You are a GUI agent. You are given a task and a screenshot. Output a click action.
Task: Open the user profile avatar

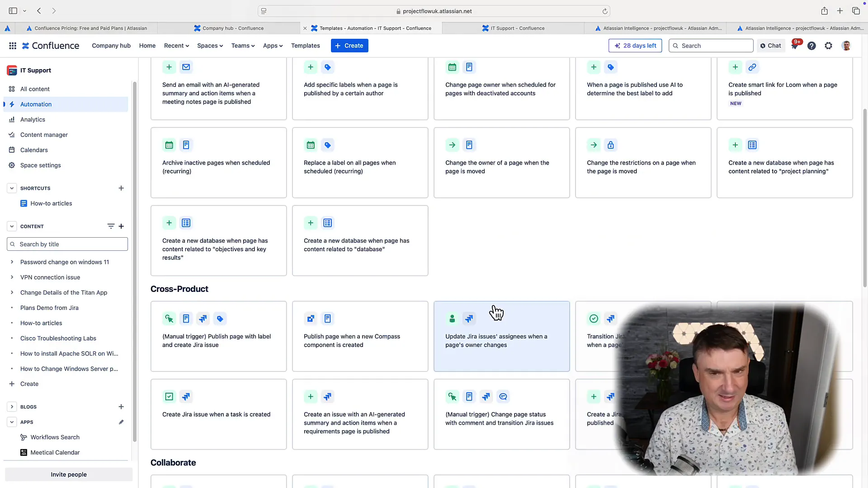846,46
